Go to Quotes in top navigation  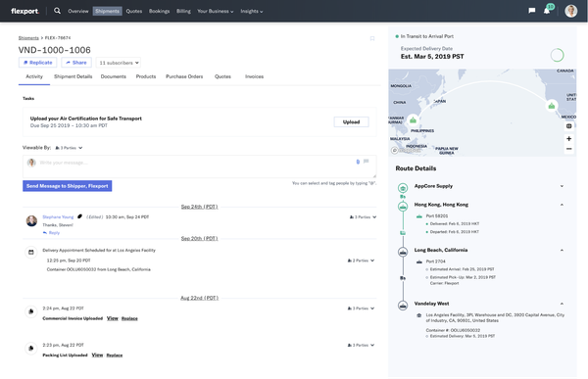(134, 11)
